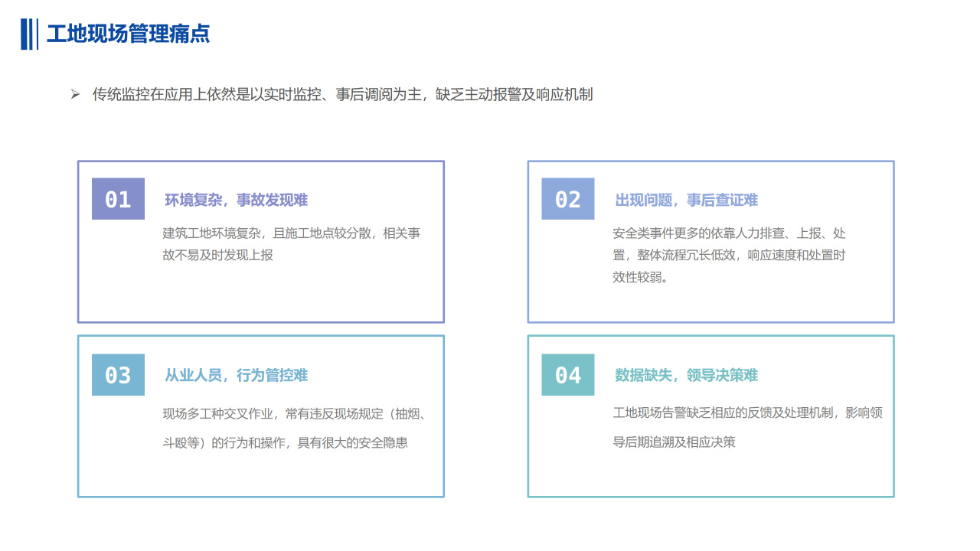This screenshot has height=551, width=980.
Task: Click the text line starting with 工地现场告警
Action: tap(747, 412)
